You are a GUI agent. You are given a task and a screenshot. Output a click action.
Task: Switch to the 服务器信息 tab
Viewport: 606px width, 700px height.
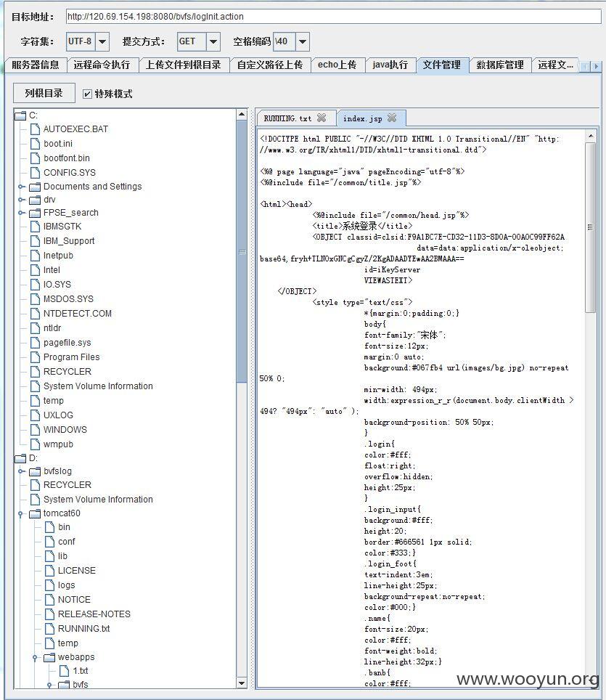(36, 65)
